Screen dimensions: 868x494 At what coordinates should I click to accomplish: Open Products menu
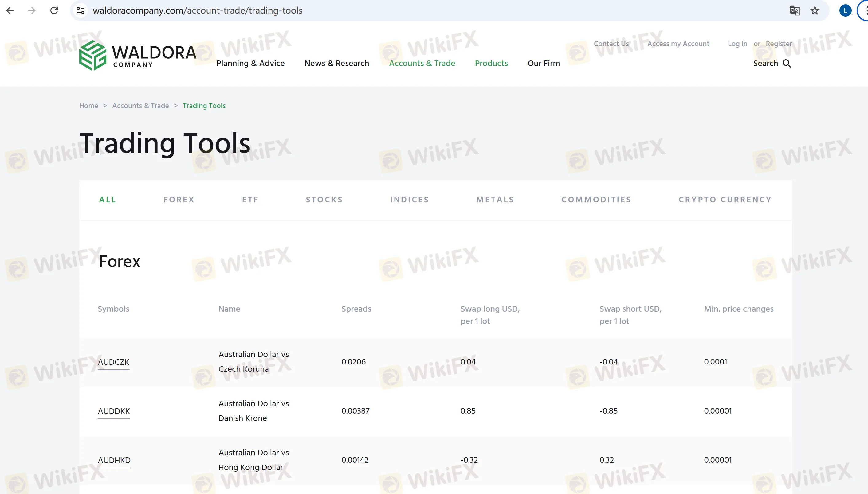[491, 63]
